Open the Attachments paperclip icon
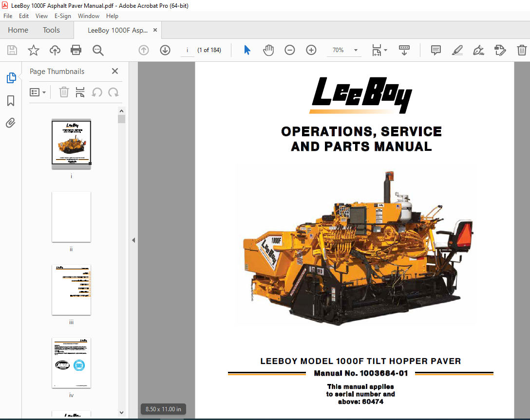530x420 pixels. 11,123
